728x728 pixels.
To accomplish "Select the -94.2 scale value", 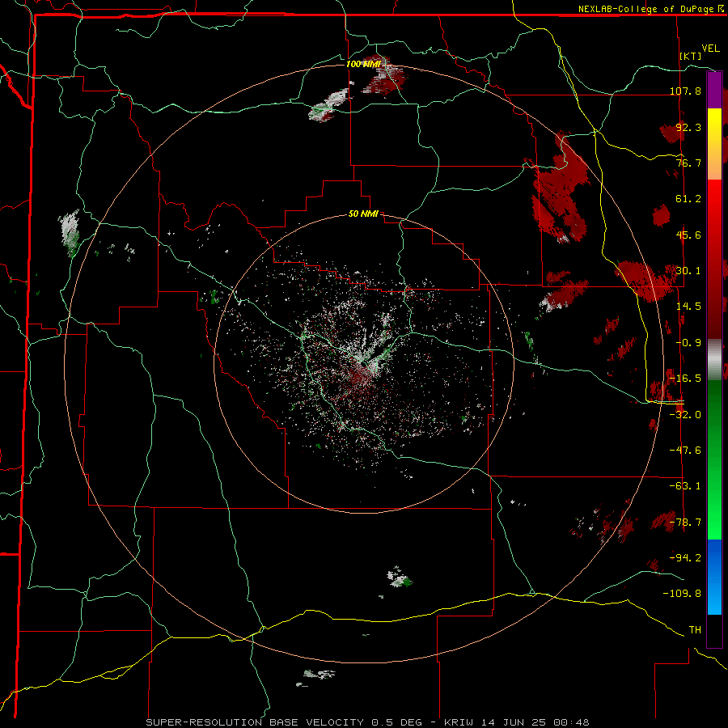I will click(x=685, y=557).
